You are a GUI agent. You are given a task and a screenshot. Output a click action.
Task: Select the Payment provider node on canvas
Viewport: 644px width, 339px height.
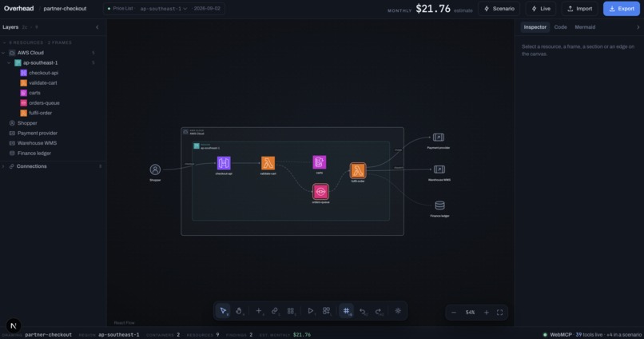438,138
